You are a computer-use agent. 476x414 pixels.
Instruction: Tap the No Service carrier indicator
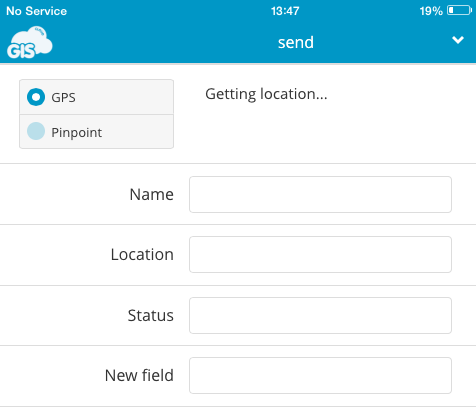pos(37,11)
